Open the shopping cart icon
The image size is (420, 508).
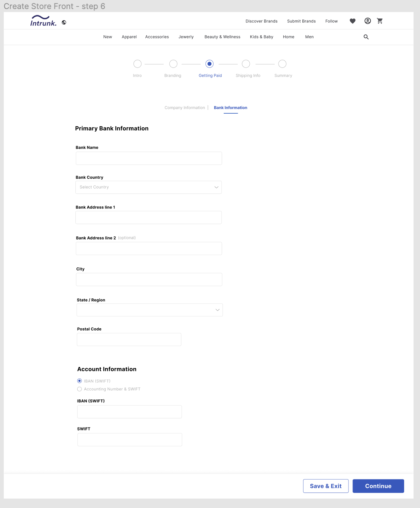pos(380,21)
